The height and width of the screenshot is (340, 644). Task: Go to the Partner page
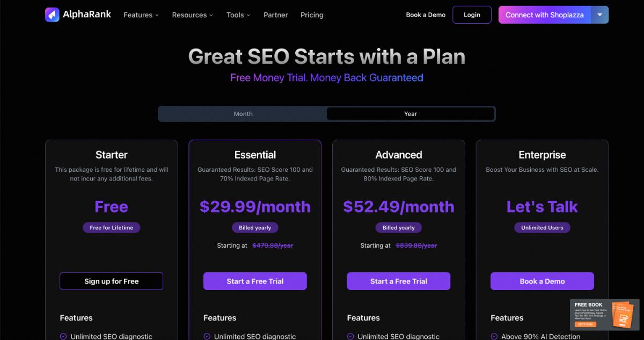click(276, 15)
